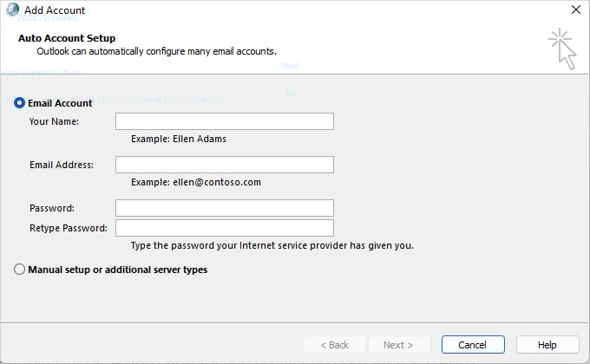
Task: Click the Your Name text field
Action: coord(224,121)
